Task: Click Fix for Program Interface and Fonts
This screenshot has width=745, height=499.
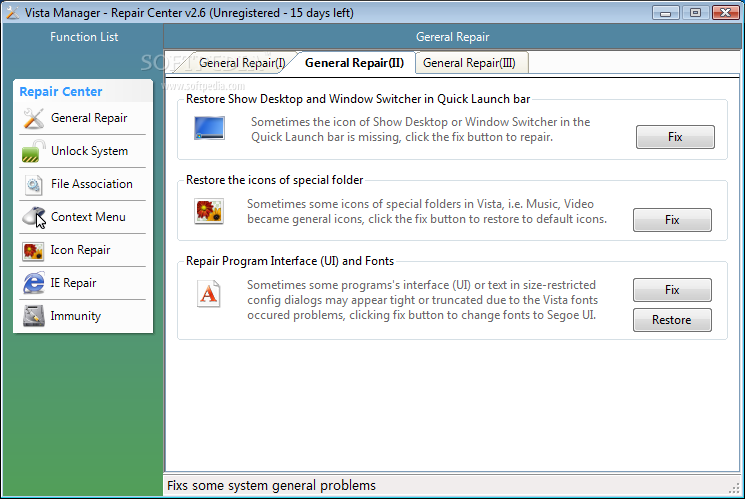Action: (672, 290)
